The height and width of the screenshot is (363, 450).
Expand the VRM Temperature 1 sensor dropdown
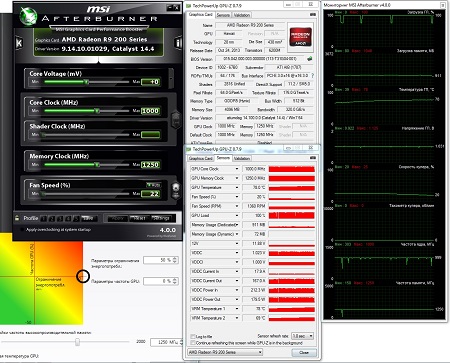click(237, 309)
